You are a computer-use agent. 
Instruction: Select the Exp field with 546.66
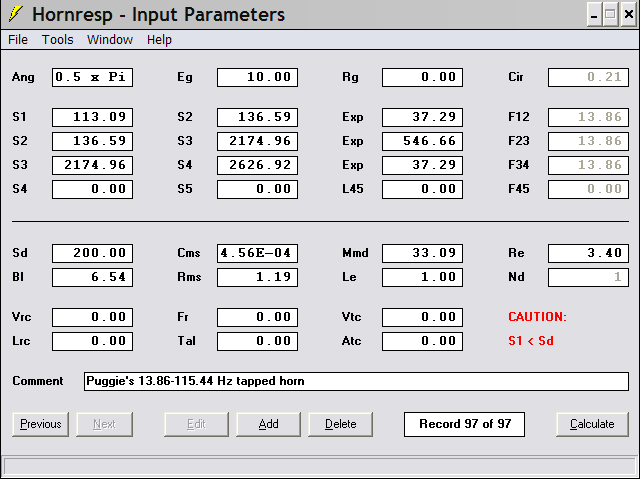pyautogui.click(x=422, y=141)
